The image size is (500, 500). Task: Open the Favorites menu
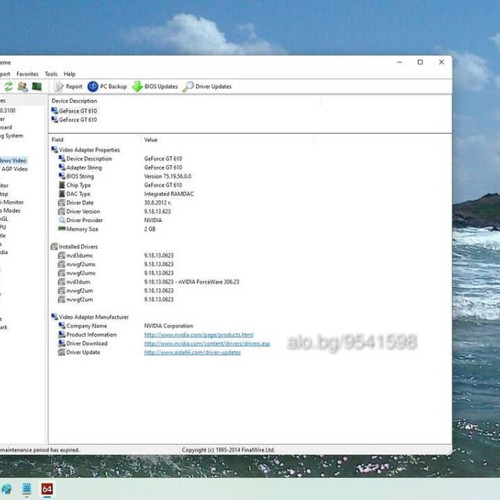tap(27, 74)
